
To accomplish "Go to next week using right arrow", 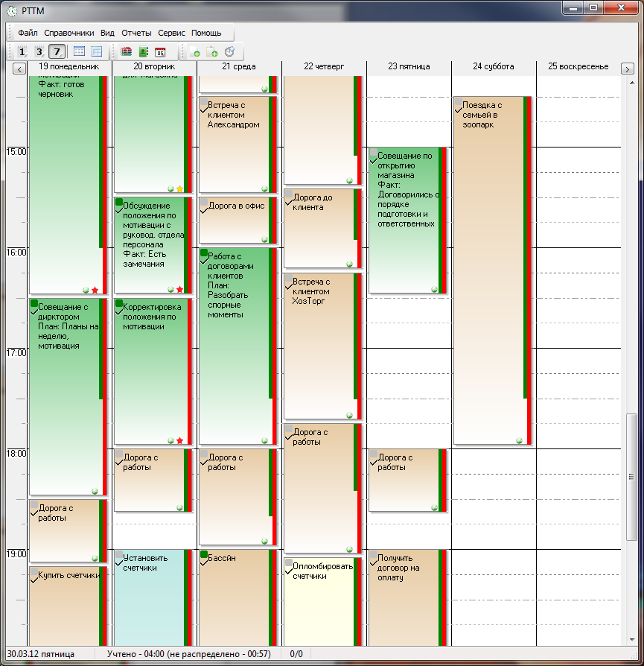I will (x=627, y=69).
